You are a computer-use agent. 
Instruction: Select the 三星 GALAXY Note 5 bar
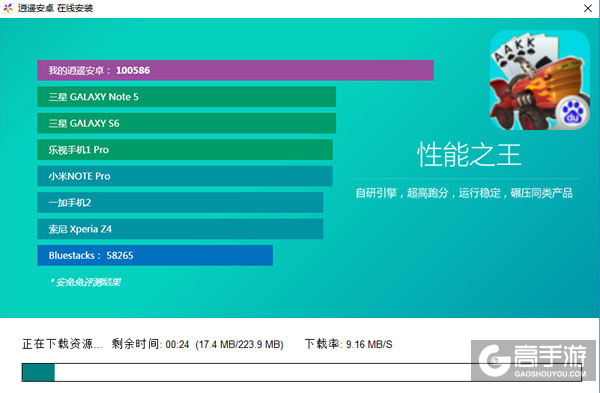point(186,97)
